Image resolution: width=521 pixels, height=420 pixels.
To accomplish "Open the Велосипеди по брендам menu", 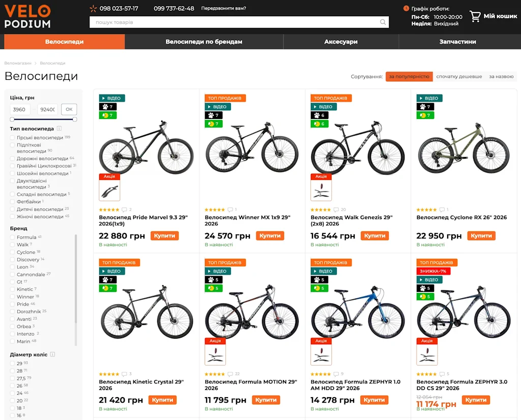I will [x=204, y=42].
